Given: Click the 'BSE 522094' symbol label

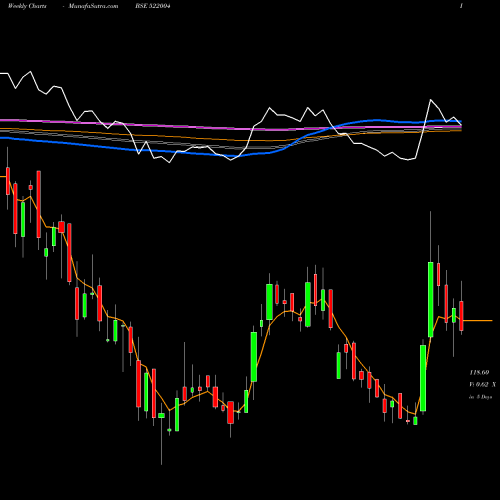Looking at the screenshot, I should (153, 6).
